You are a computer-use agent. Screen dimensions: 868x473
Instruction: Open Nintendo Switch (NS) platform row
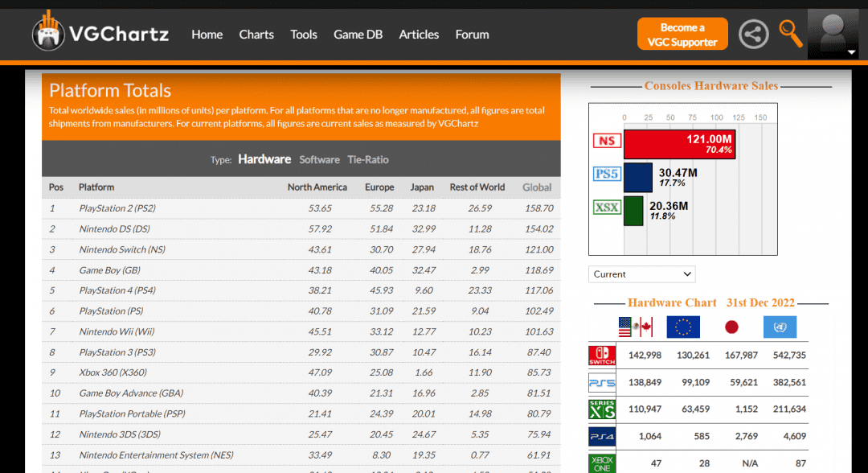point(301,249)
